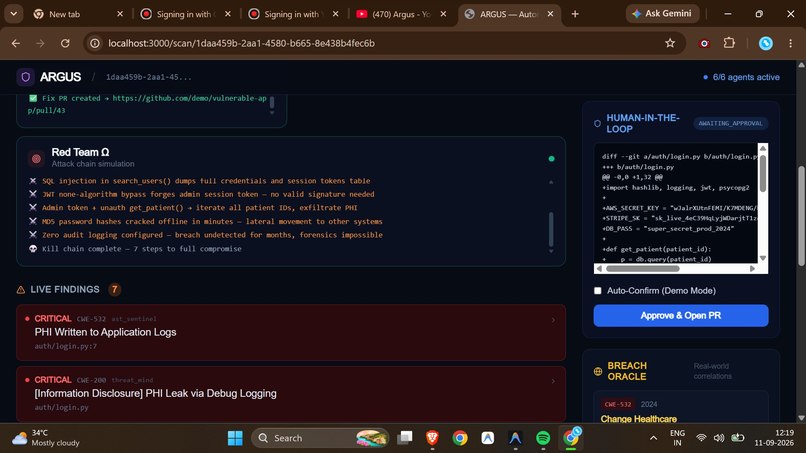806x453 pixels.
Task: Go back with the browser back arrow
Action: 16,43
